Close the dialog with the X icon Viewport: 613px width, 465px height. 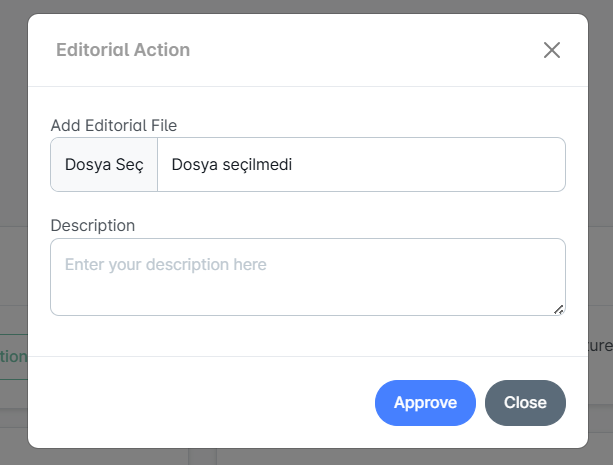551,50
